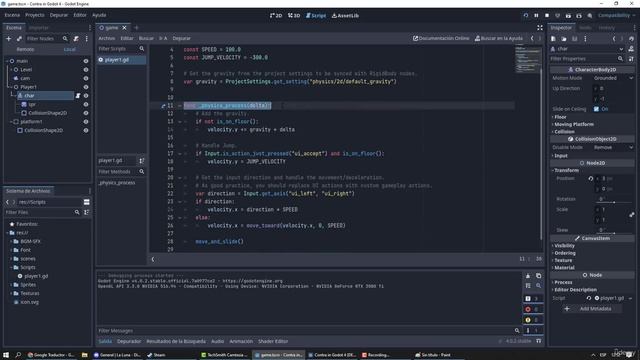Switch to the 2D workspace
Viewport: 640px width, 360px height.
tap(276, 16)
